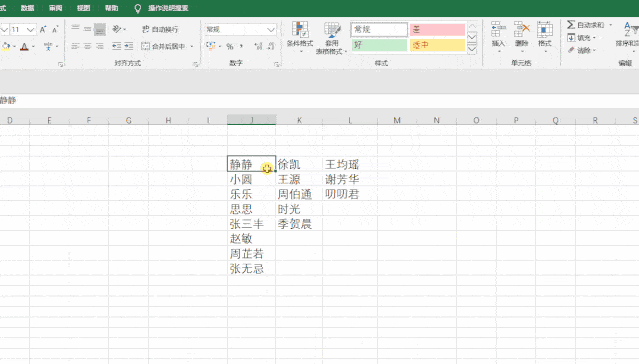Toggle 自动换行 wrap text
The height and width of the screenshot is (364, 639).
click(x=160, y=29)
